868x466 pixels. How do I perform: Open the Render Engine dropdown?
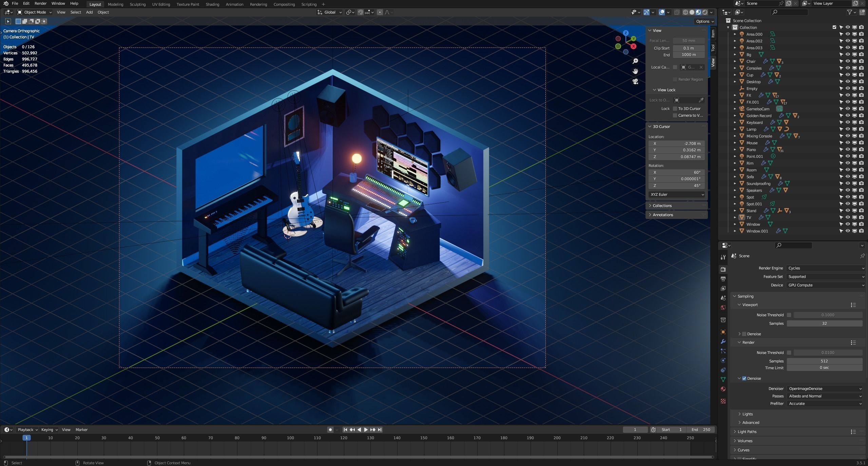click(x=826, y=268)
